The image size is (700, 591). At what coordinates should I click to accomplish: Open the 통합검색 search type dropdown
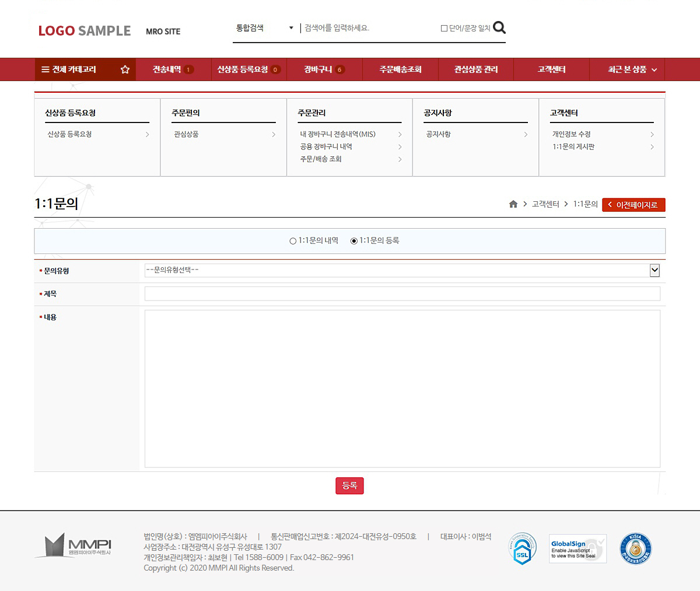pos(265,28)
